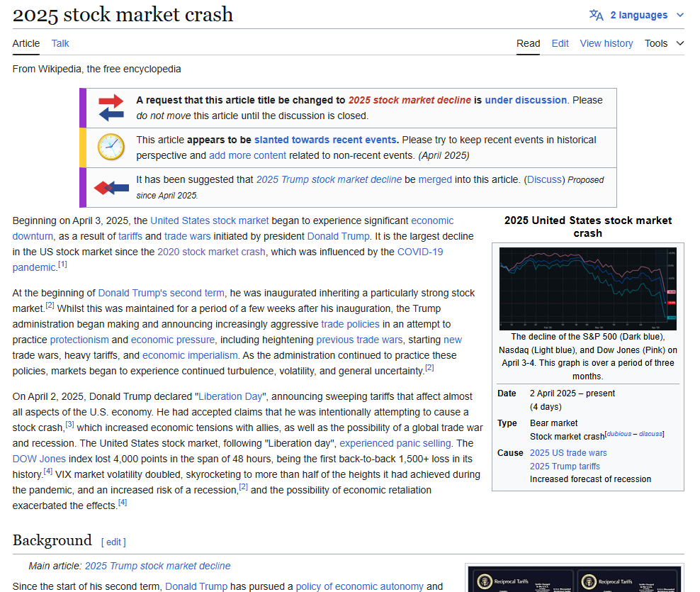Open 'previous trade wars' link
This screenshot has height=592, width=700.
(x=359, y=340)
